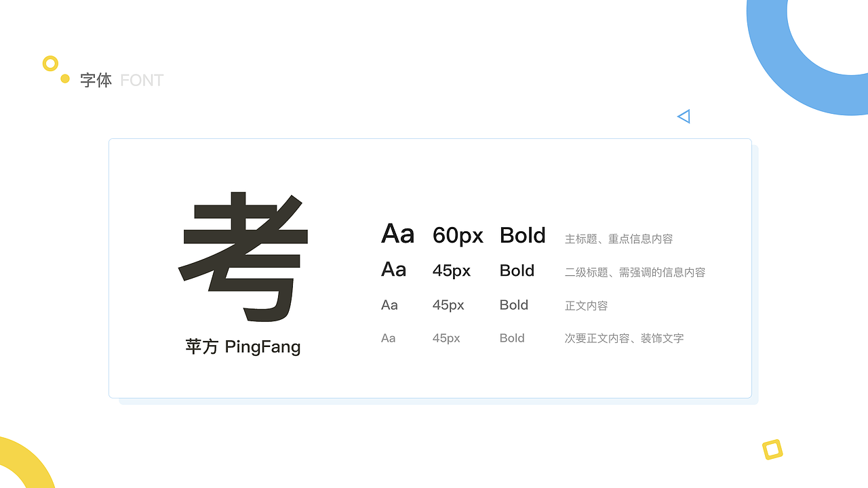Click the smallest, lightest Aa sample
868x488 pixels.
click(x=388, y=338)
